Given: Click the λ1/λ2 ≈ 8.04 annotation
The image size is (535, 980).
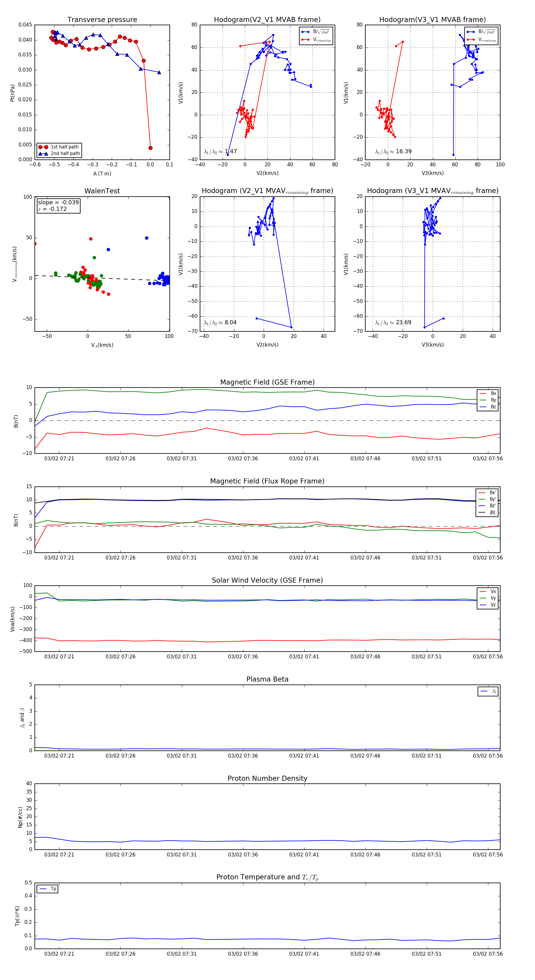Looking at the screenshot, I should point(220,323).
